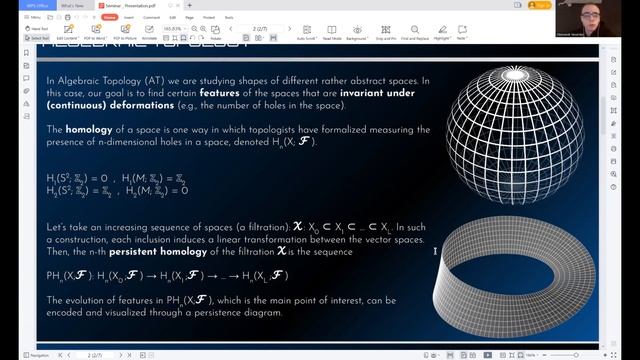The image size is (640, 360).
Task: Switch to the Page ribbon tab
Action: click(x=189, y=18)
